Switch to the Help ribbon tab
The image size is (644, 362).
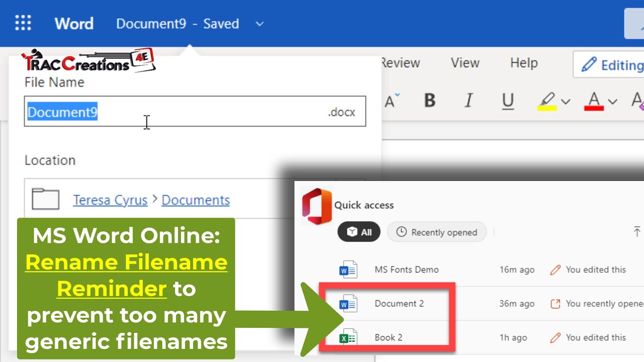point(524,63)
